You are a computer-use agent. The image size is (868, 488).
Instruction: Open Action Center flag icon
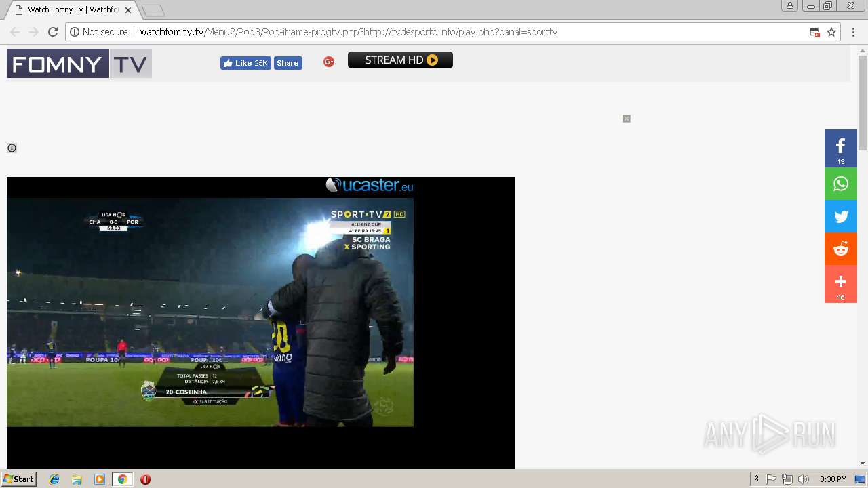771,479
